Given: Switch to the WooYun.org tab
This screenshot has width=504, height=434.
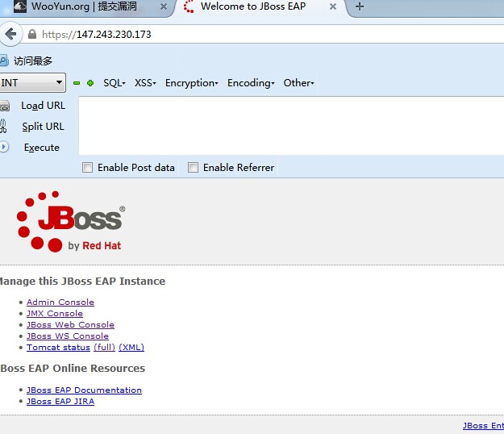Looking at the screenshot, I should (x=85, y=7).
